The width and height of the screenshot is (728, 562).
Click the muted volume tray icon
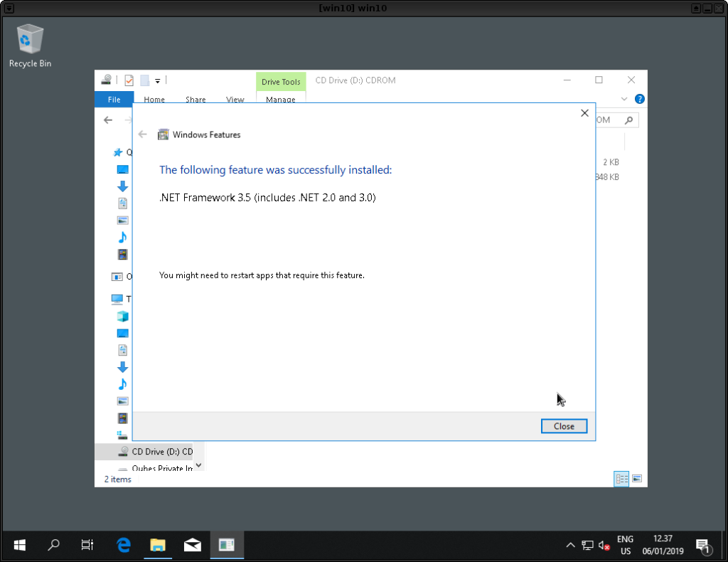coord(604,545)
